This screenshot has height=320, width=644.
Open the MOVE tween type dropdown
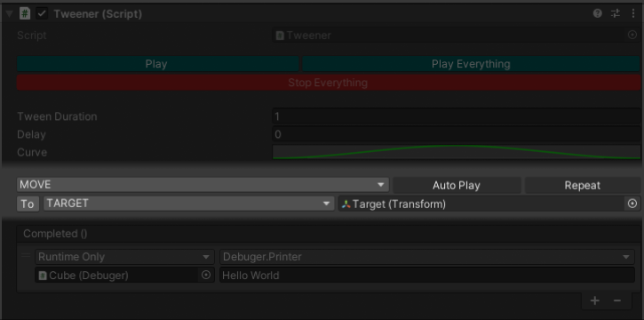click(203, 185)
